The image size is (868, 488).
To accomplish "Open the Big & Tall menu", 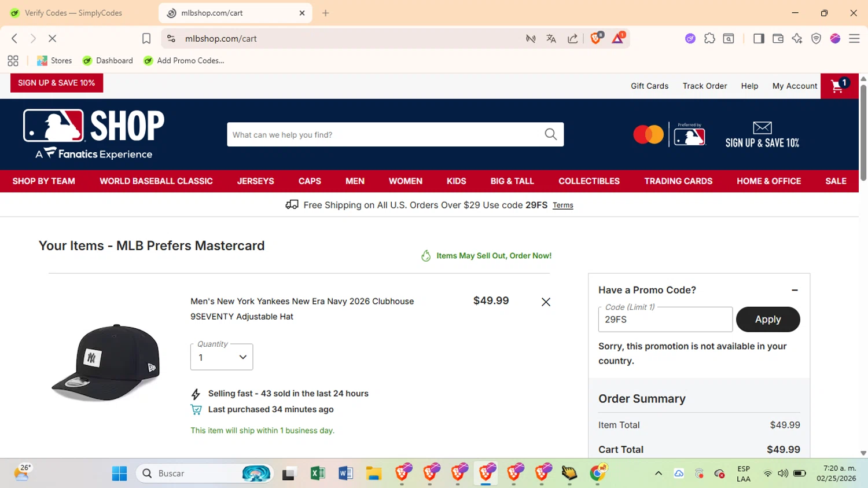I will pos(512,181).
